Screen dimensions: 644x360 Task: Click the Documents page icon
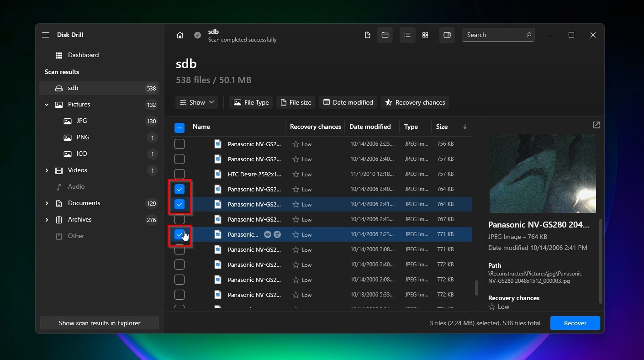tap(59, 203)
